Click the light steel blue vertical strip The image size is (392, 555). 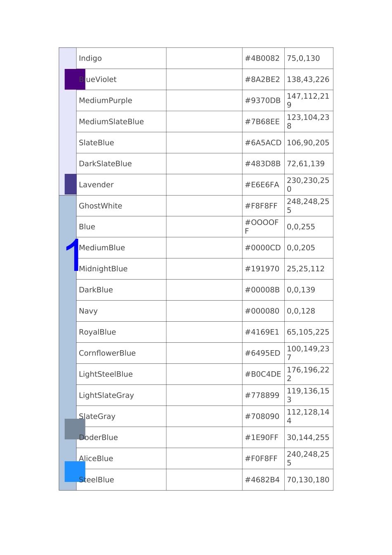pyautogui.click(x=68, y=351)
